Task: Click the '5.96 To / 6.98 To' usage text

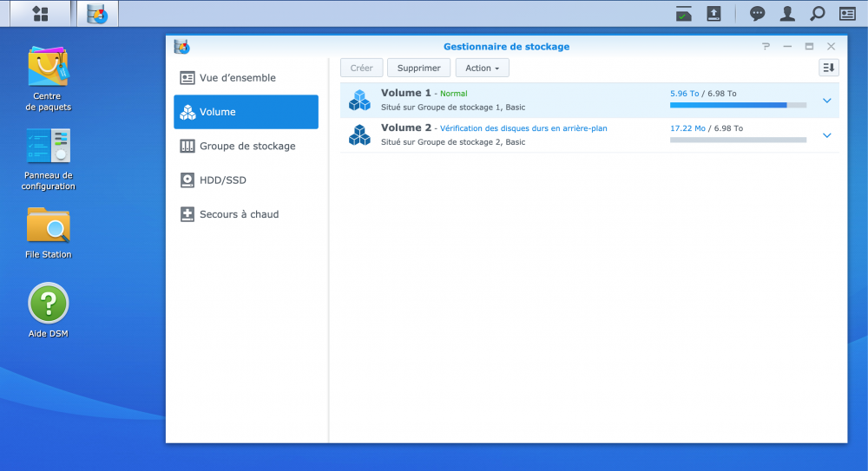Action: tap(703, 94)
